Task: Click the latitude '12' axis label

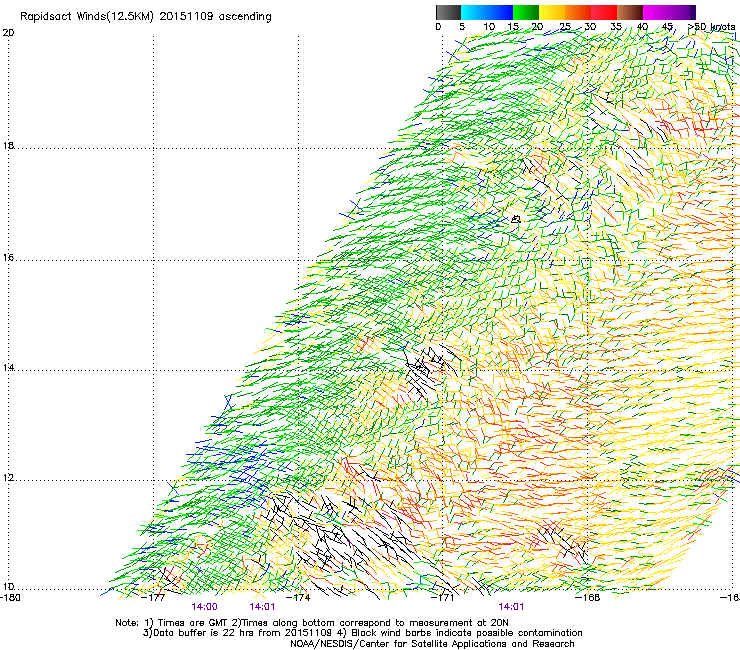Action: [8, 478]
